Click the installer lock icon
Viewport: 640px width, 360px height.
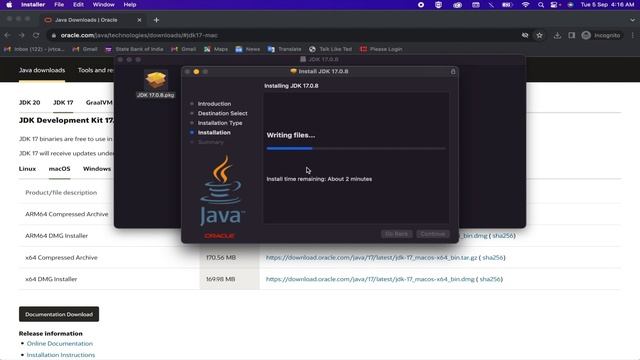pos(453,72)
